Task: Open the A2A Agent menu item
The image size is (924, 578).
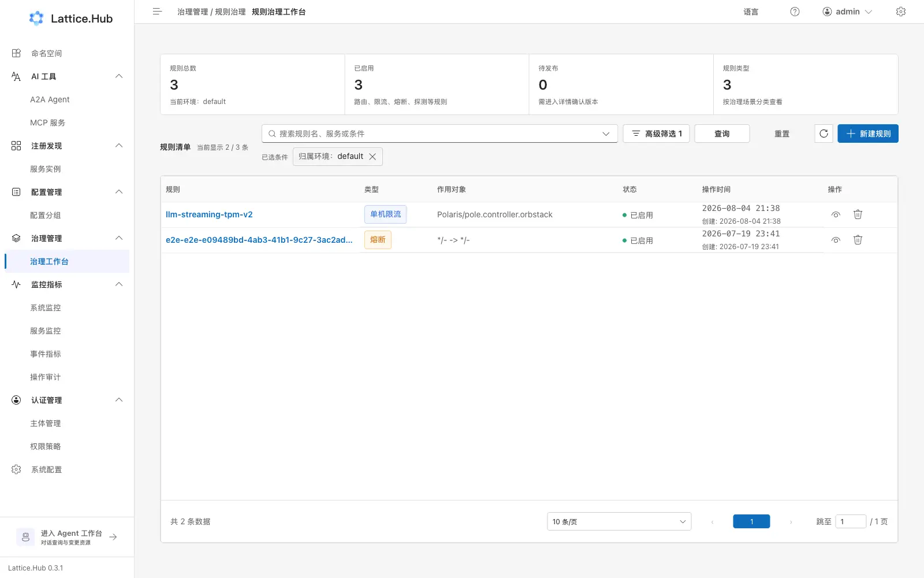Action: click(x=67, y=99)
